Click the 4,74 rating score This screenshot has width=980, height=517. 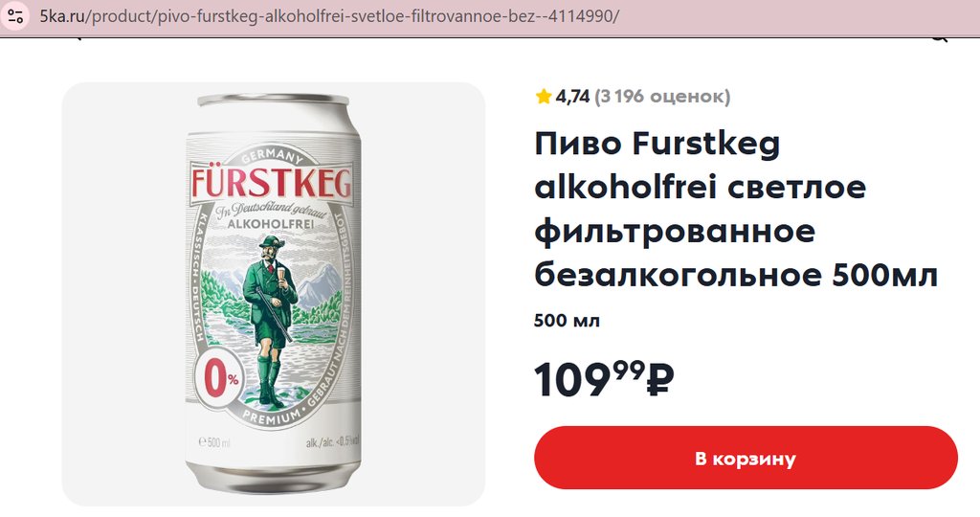572,97
